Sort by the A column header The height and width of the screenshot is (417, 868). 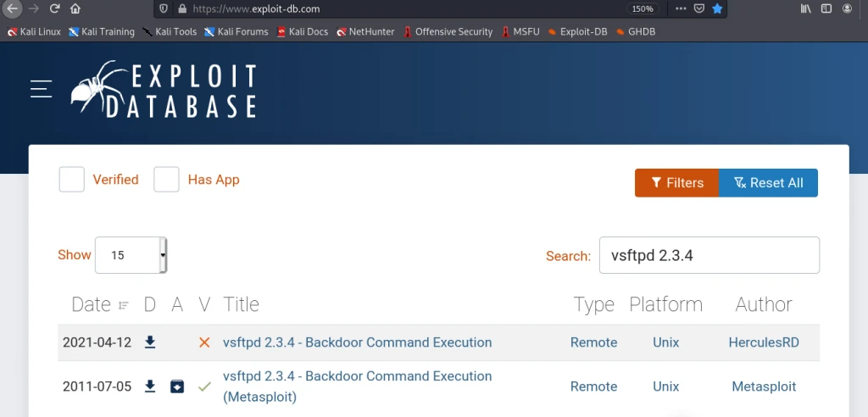(176, 304)
